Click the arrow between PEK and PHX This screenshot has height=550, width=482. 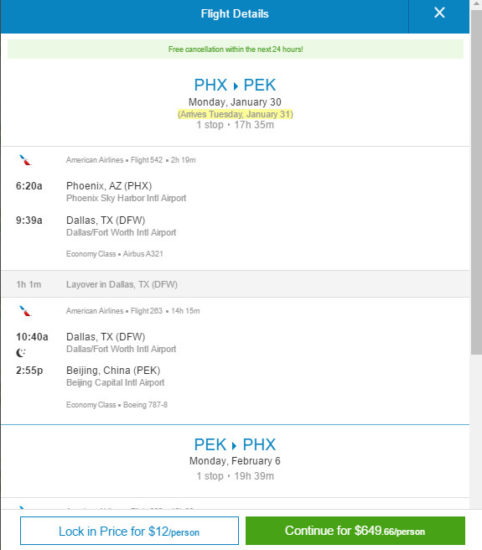pos(234,446)
